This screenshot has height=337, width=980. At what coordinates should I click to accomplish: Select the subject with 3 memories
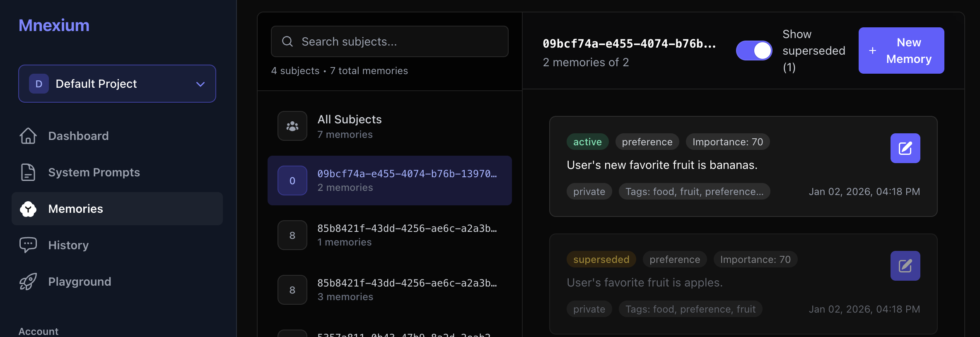(389, 290)
